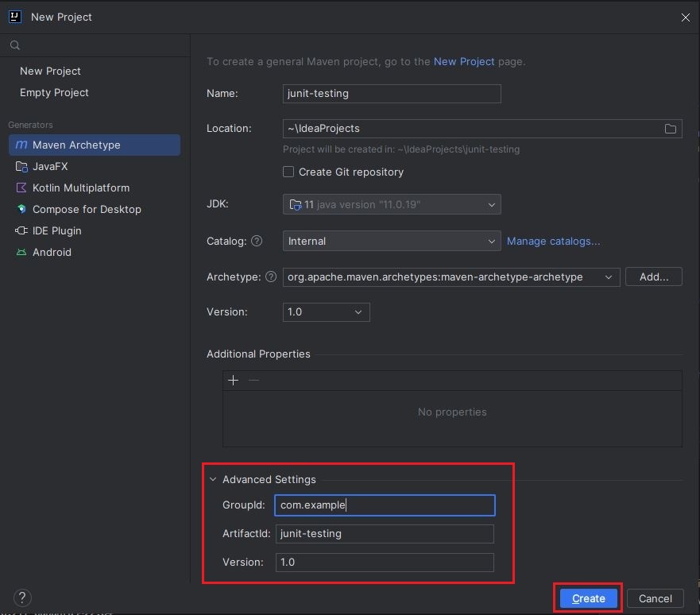
Task: Select Android generator
Action: point(95,252)
